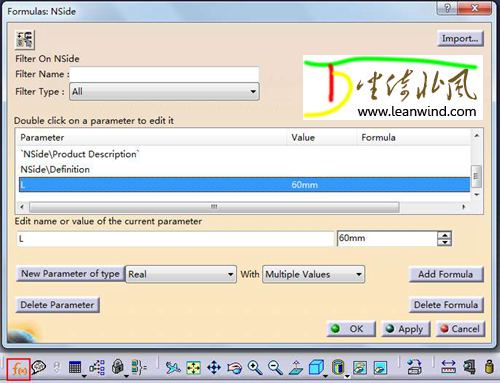
Task: Click the Normal View icon
Action: click(x=296, y=368)
